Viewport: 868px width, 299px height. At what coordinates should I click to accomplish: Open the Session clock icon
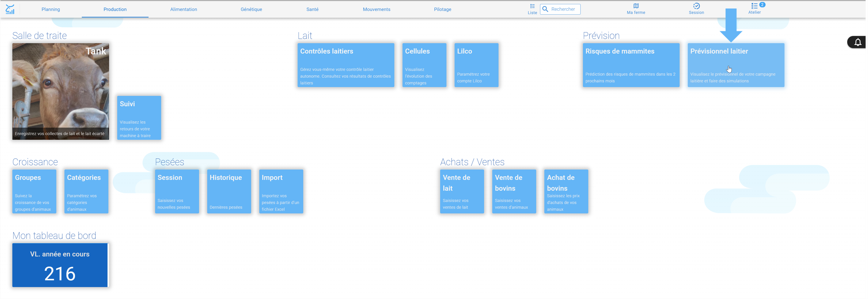(696, 6)
